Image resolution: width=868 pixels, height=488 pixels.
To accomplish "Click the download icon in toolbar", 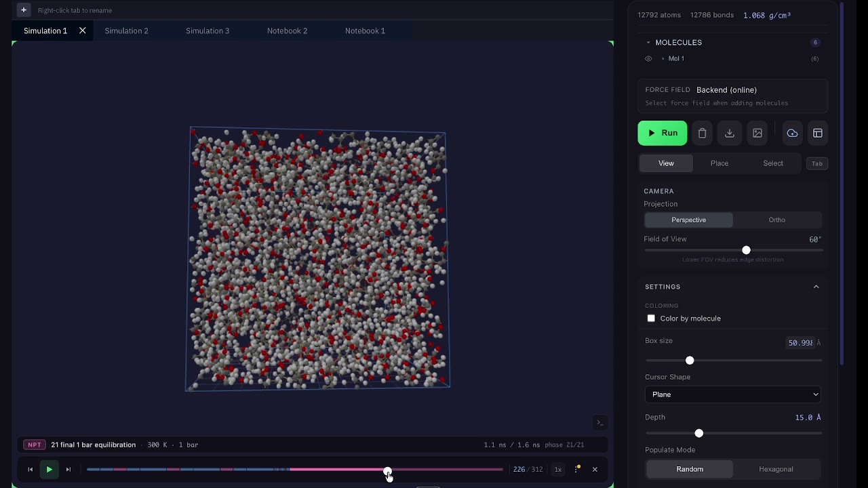I will pos(730,134).
